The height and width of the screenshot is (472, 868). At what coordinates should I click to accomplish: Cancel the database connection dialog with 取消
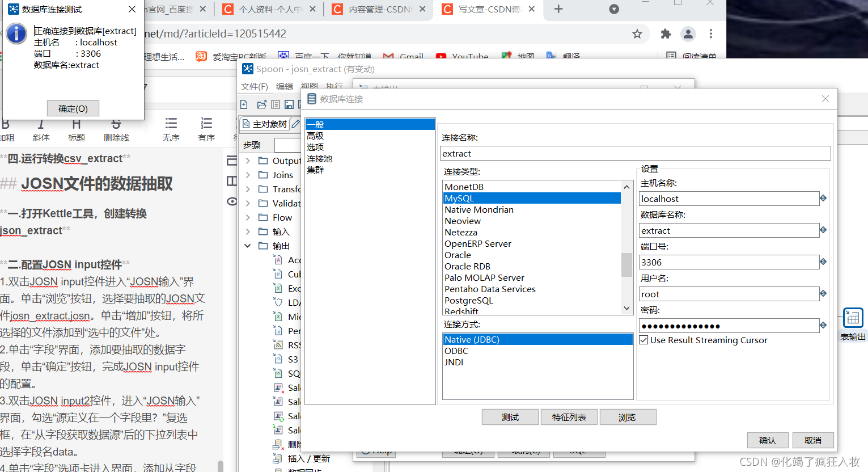pos(812,440)
